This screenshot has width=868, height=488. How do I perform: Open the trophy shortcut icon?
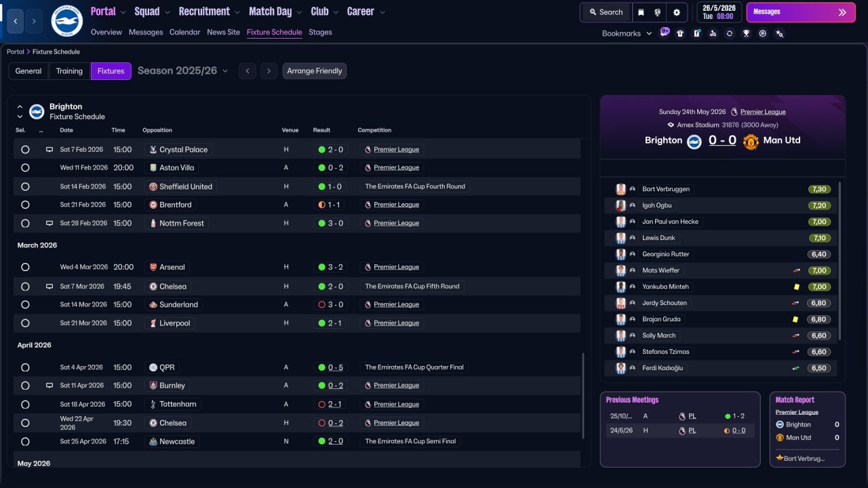pos(746,33)
